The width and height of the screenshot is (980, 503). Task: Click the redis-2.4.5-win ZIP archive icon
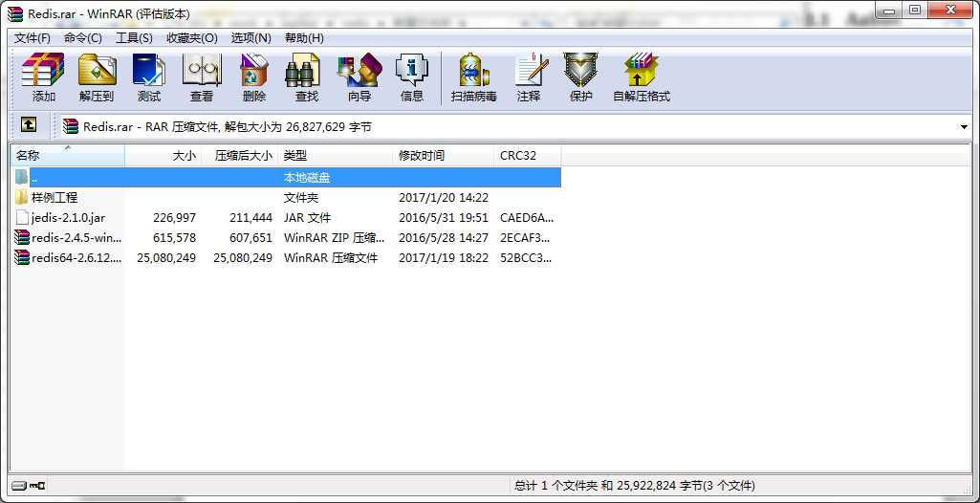pos(22,237)
